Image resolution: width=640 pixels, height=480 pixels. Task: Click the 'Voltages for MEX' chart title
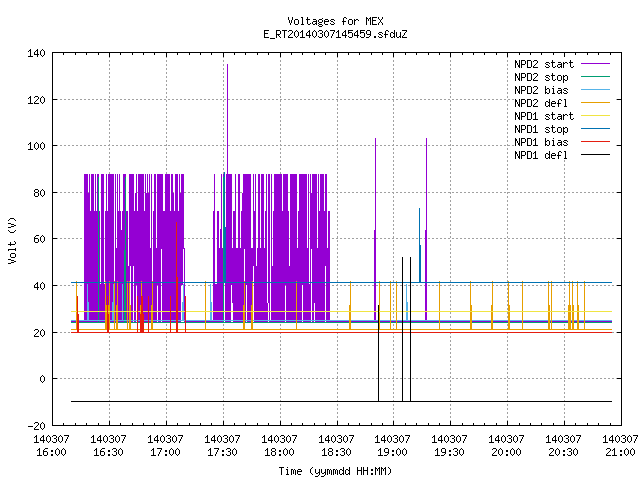[x=335, y=21]
